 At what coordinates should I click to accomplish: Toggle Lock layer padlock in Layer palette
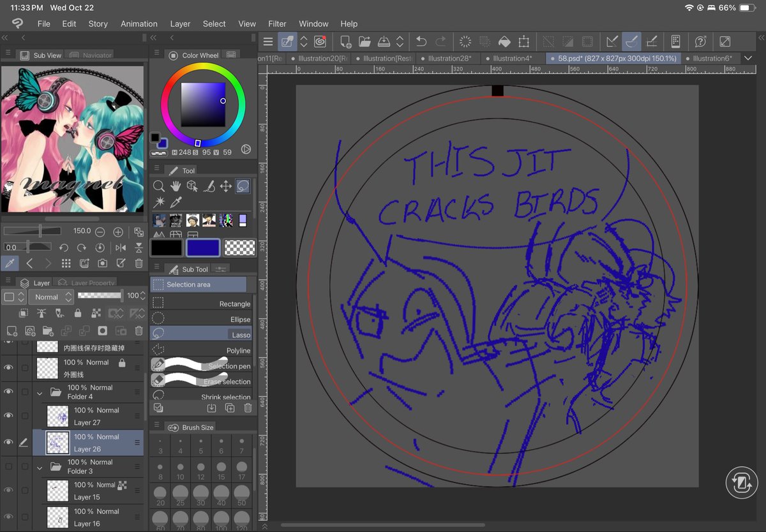77,313
